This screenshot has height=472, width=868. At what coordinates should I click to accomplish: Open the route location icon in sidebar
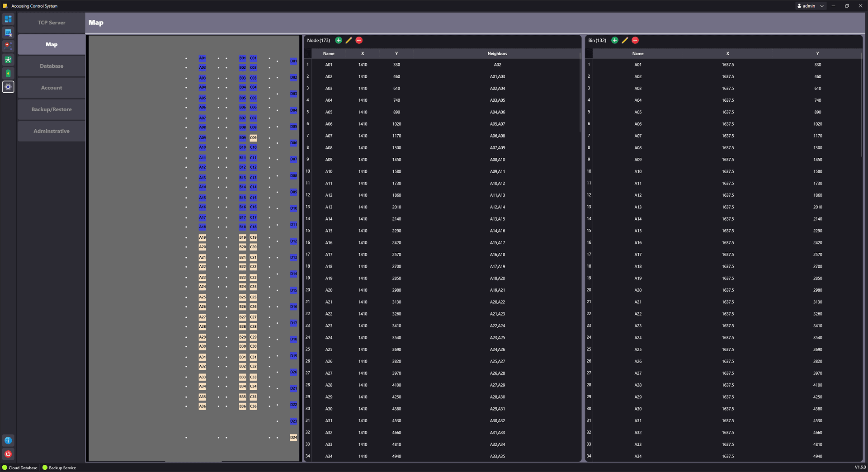point(8,46)
